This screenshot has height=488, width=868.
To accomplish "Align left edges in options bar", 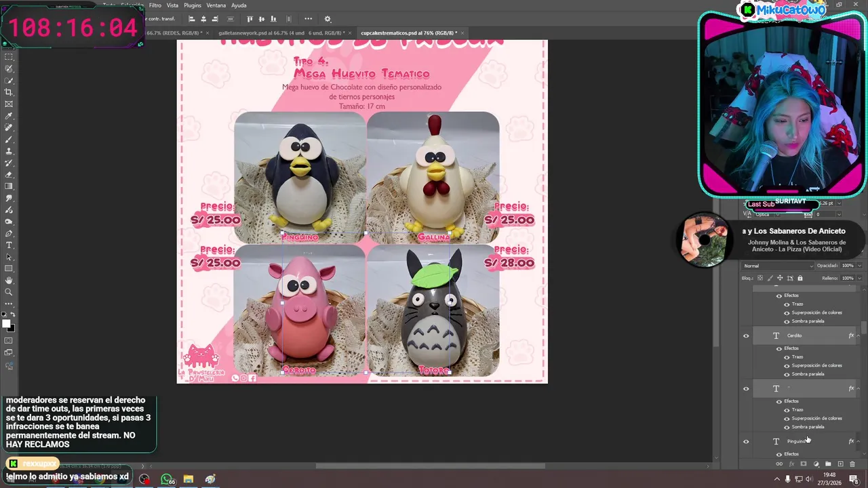I will click(x=192, y=19).
